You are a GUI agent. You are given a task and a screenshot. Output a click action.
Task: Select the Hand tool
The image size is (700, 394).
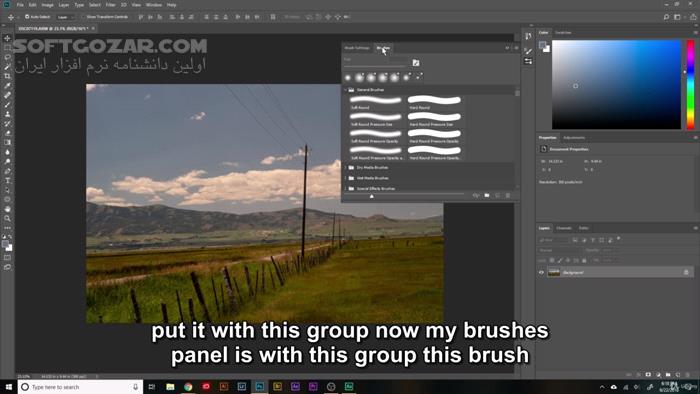click(x=7, y=209)
